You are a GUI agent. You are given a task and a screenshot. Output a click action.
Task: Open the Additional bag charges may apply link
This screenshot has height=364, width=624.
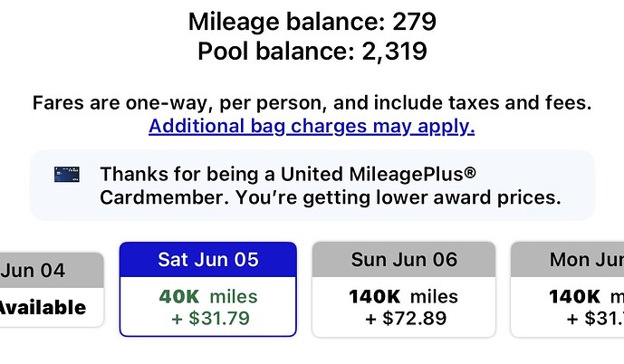pos(312,127)
